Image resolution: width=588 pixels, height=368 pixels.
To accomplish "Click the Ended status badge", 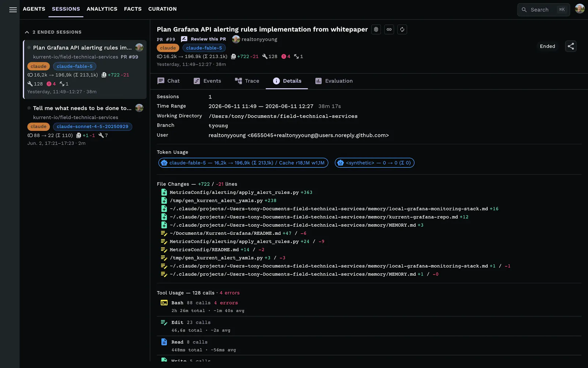I will 547,46.
